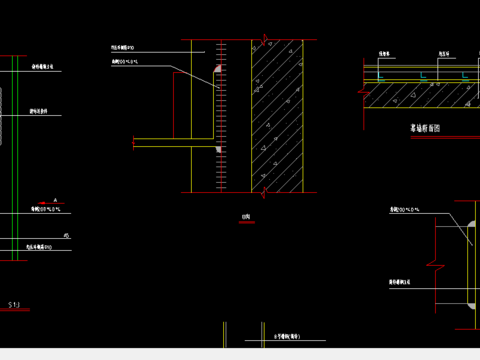Click the 幕墙断面图 drawing title text

(425, 128)
